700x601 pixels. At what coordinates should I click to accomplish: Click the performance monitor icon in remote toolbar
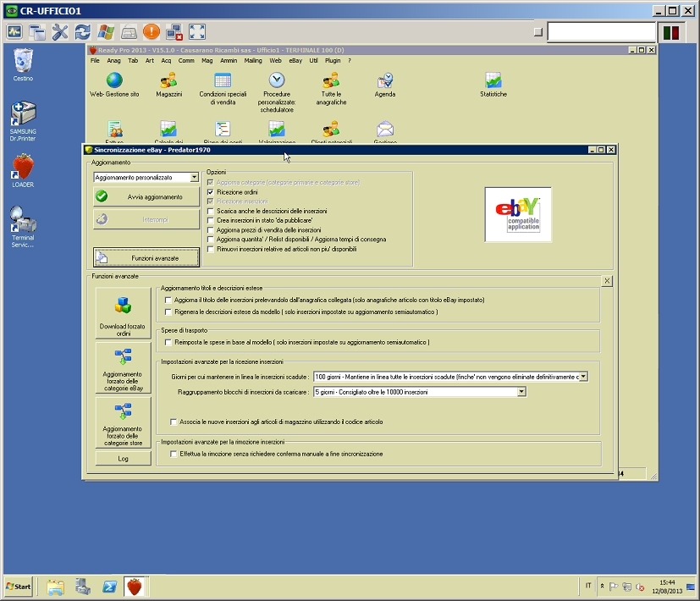[14, 31]
